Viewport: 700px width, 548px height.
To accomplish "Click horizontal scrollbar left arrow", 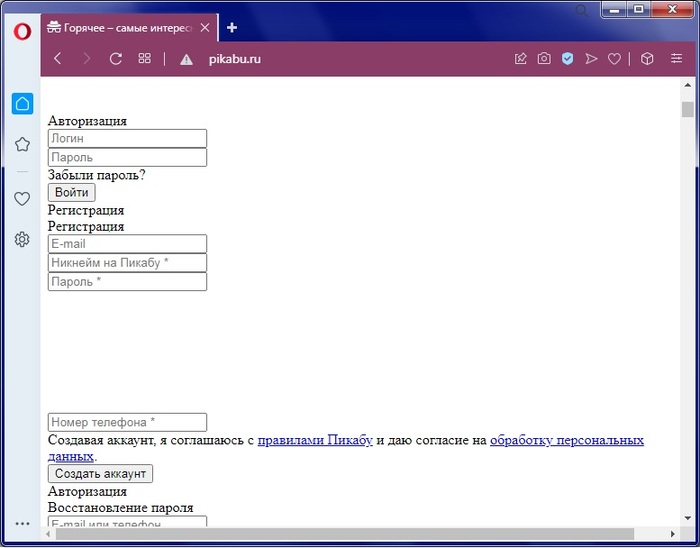I will tap(48, 534).
